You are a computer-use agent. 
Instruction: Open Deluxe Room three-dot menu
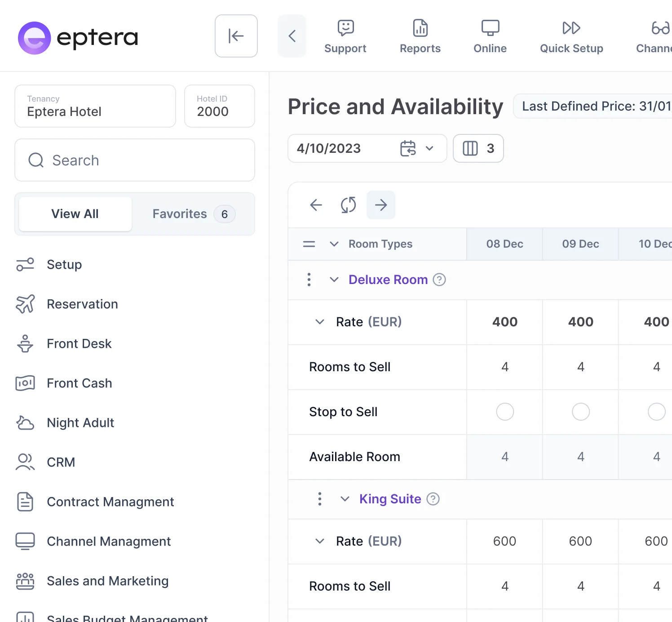309,280
